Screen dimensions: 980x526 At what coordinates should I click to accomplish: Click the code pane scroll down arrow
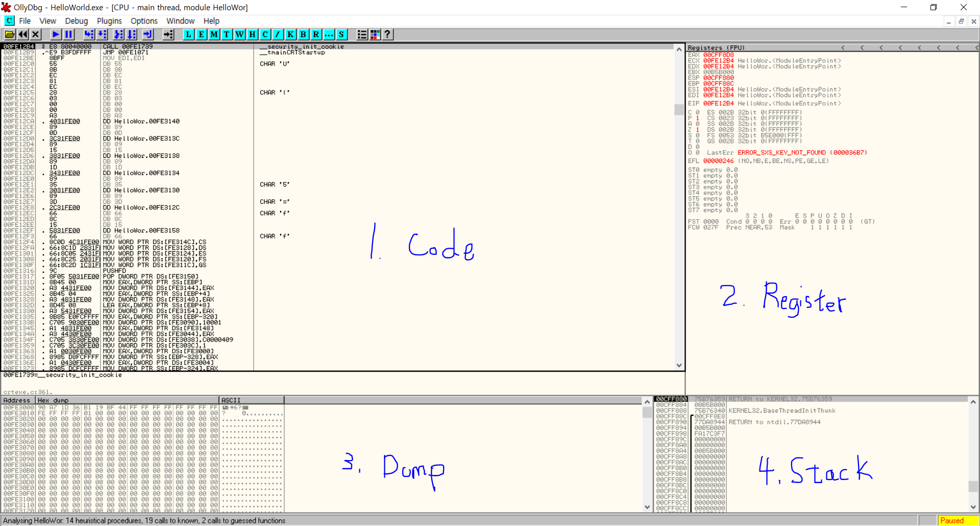click(x=679, y=365)
